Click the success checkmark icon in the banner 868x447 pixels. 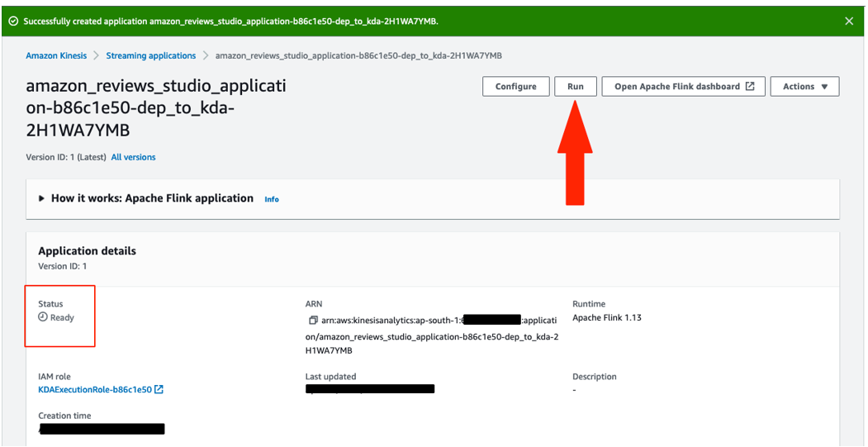tap(12, 21)
